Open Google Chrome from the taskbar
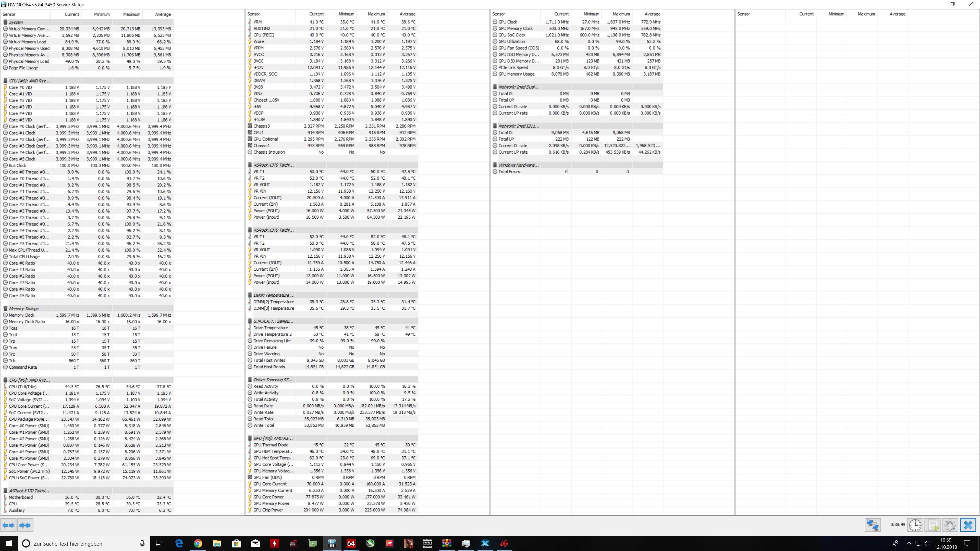The image size is (980, 551). (198, 543)
